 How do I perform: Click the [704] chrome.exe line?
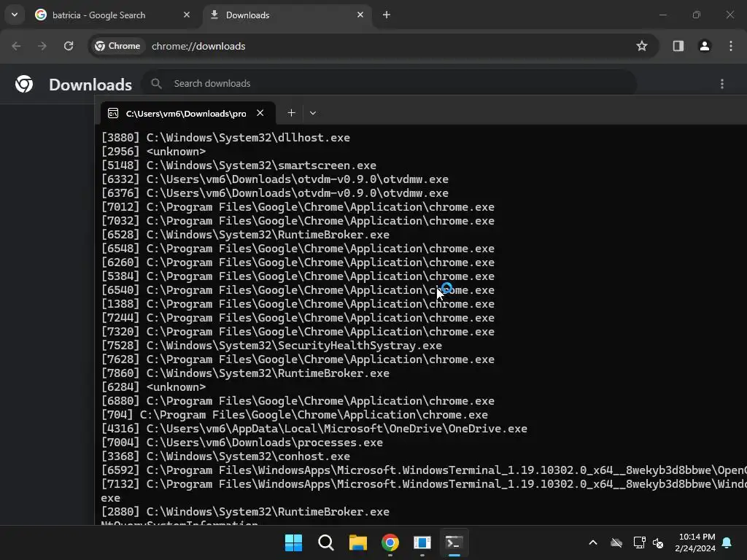click(x=295, y=415)
